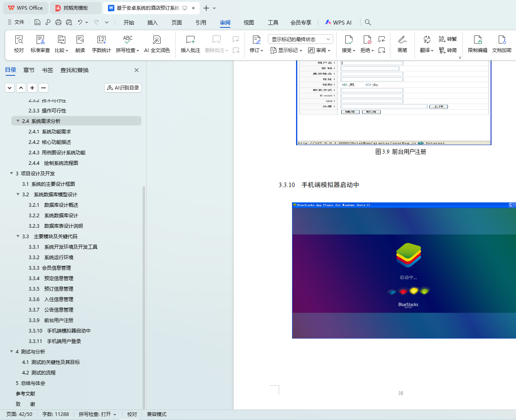Open 显示标记的最终状态 combo box
This screenshot has height=420, width=516.
tap(300, 39)
